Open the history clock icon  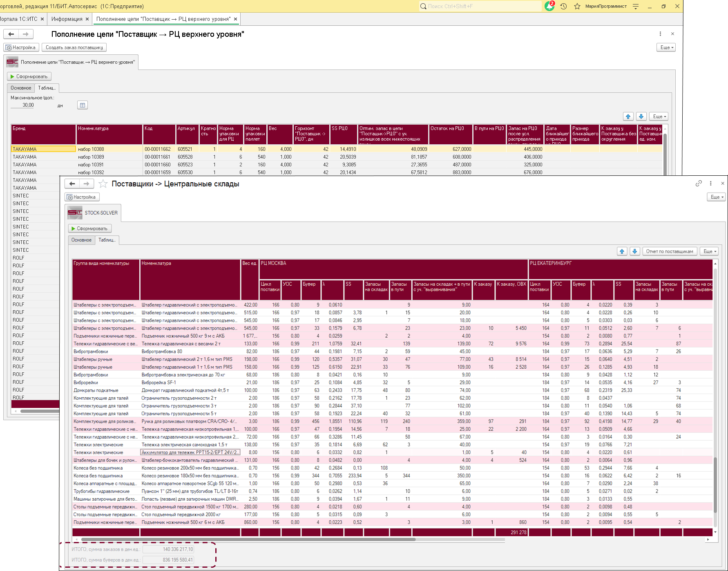[x=563, y=6]
